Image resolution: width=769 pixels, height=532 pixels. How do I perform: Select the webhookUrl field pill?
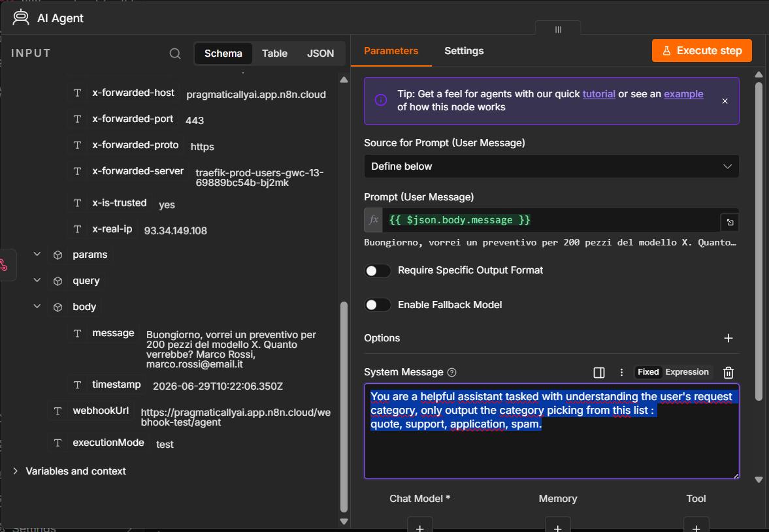coord(91,411)
